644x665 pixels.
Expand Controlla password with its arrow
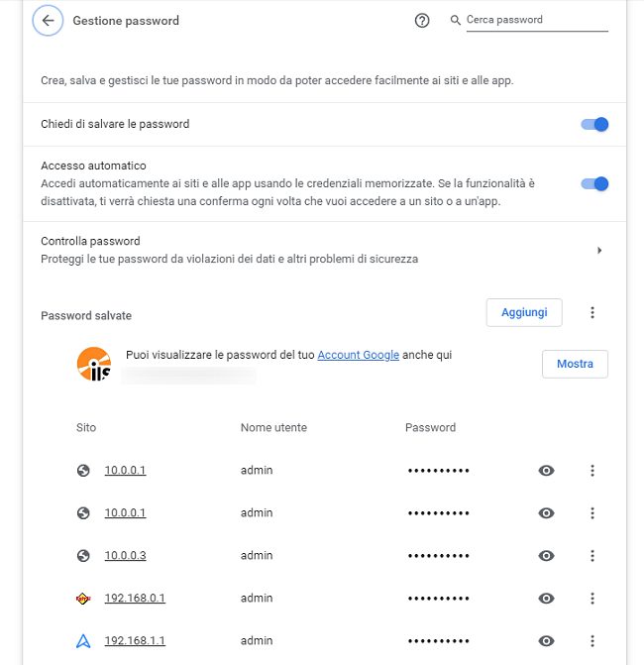pyautogui.click(x=599, y=250)
